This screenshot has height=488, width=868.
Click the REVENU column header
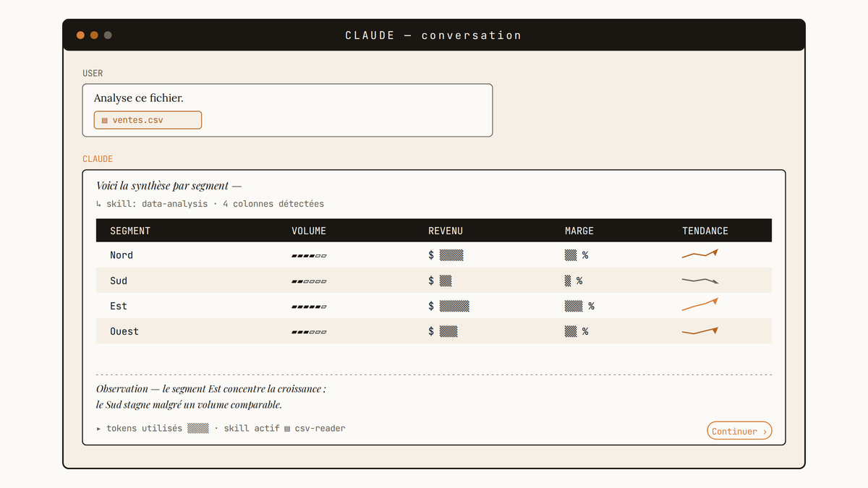pos(446,231)
